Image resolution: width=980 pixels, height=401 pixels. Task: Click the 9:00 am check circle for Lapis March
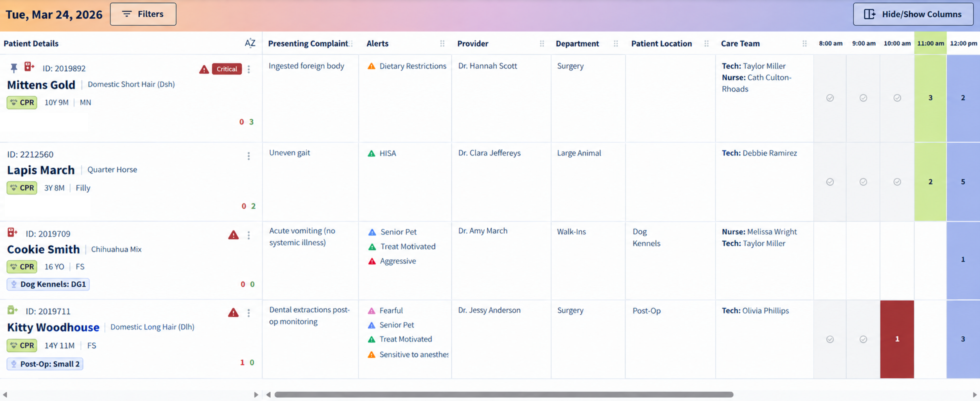863,182
